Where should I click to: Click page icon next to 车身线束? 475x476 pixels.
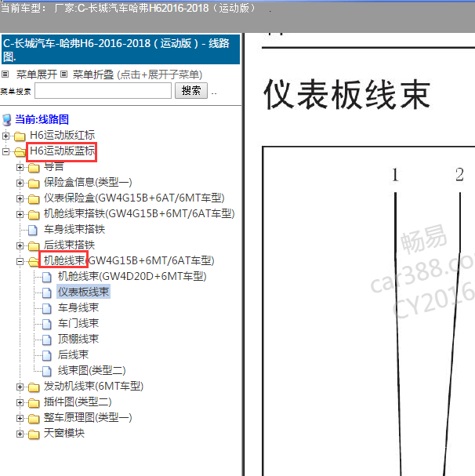pyautogui.click(x=47, y=308)
